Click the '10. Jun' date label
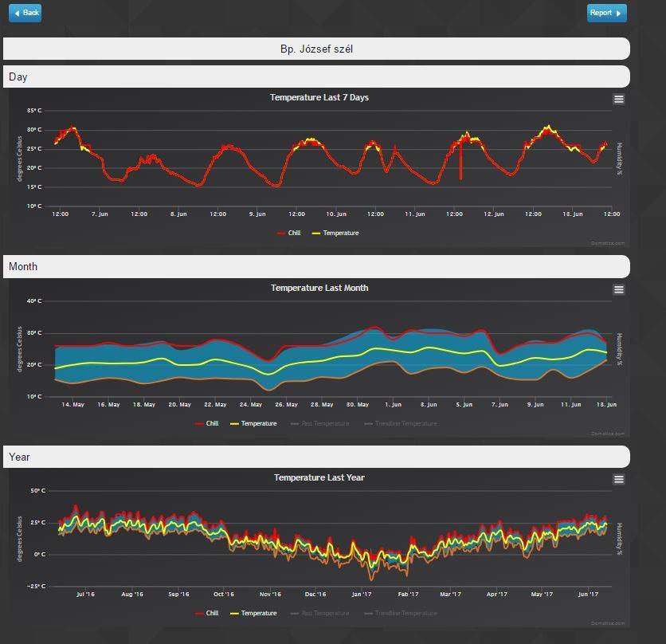Viewport: 666px width, 644px height. click(x=336, y=214)
